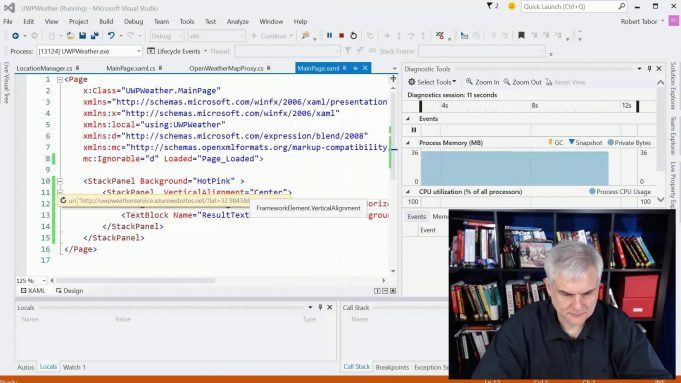Click the Lifecycle Events icon
Viewport: 681px width, 383px height.
[x=151, y=51]
